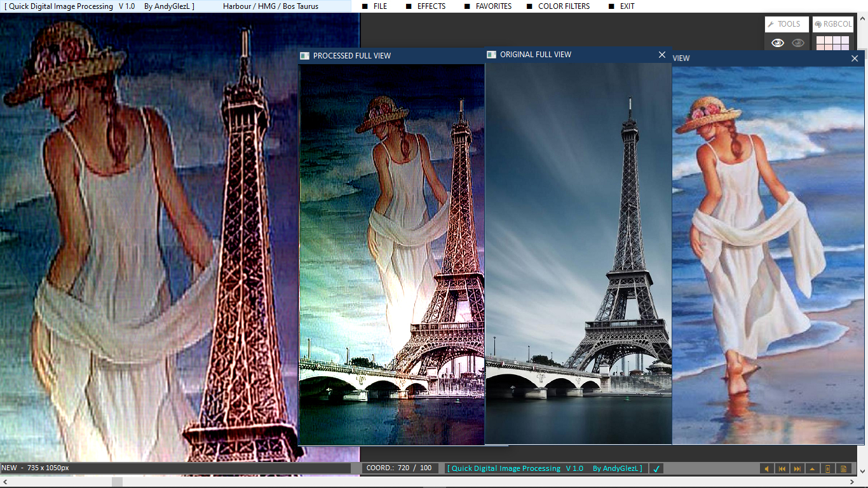Click the TOOLS button
Screen dimensions: 868x488
(x=787, y=24)
